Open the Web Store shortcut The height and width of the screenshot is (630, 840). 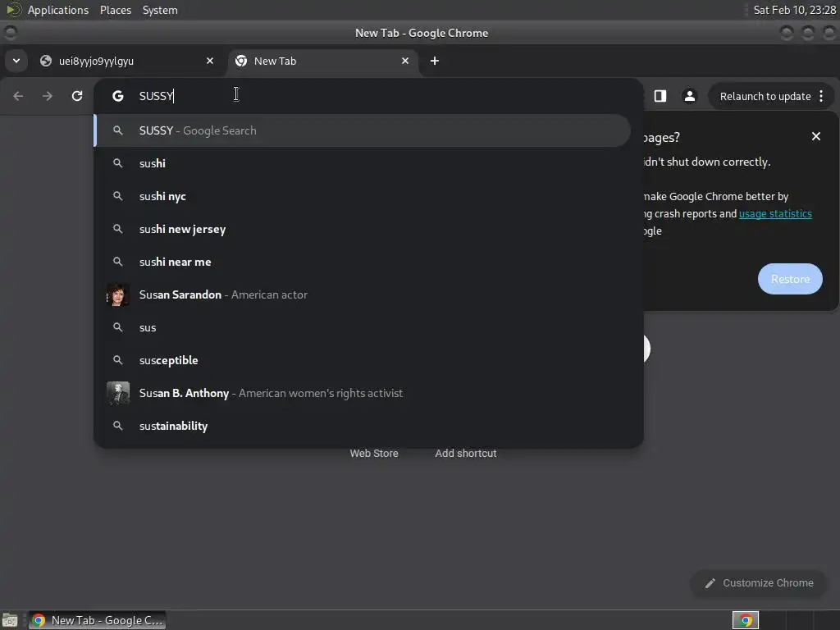tap(374, 453)
